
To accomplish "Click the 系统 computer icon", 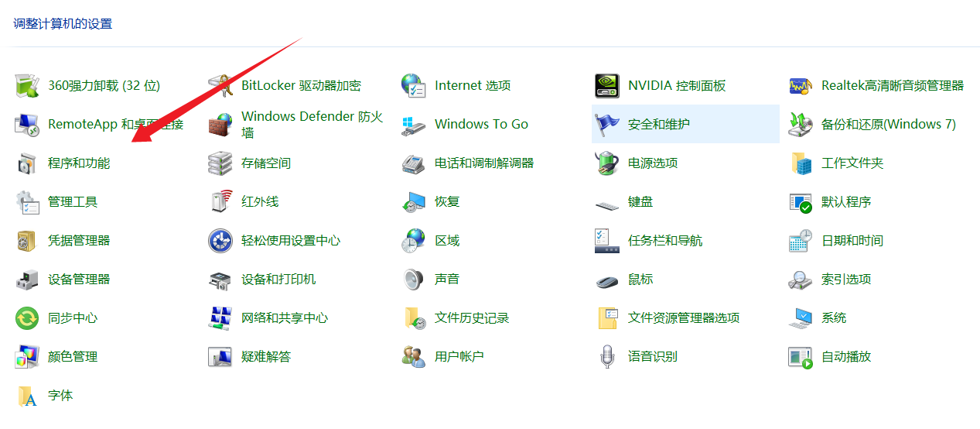I will pos(801,317).
